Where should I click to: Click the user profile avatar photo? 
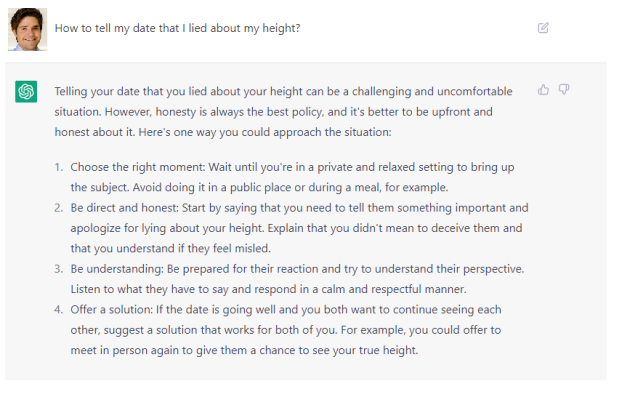point(27,29)
